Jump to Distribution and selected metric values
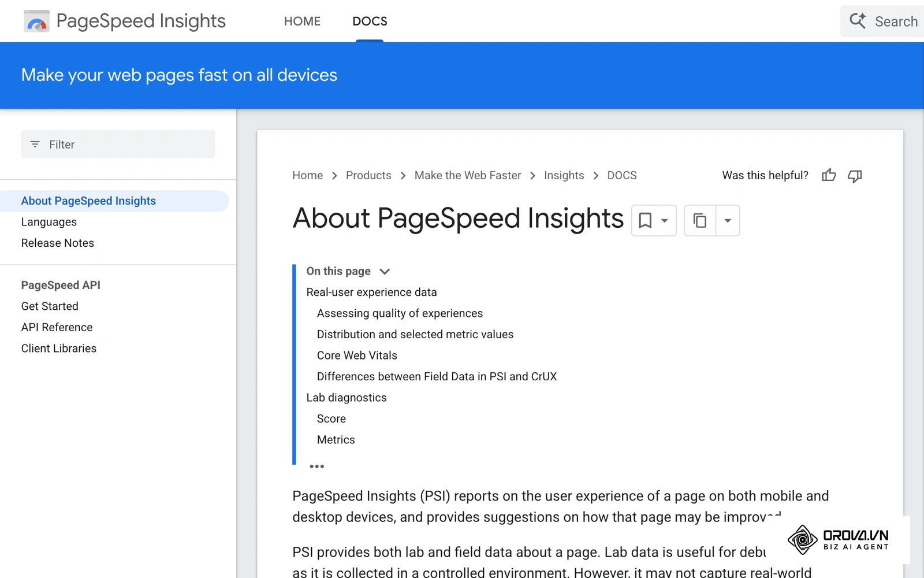The height and width of the screenshot is (578, 924). coord(415,334)
